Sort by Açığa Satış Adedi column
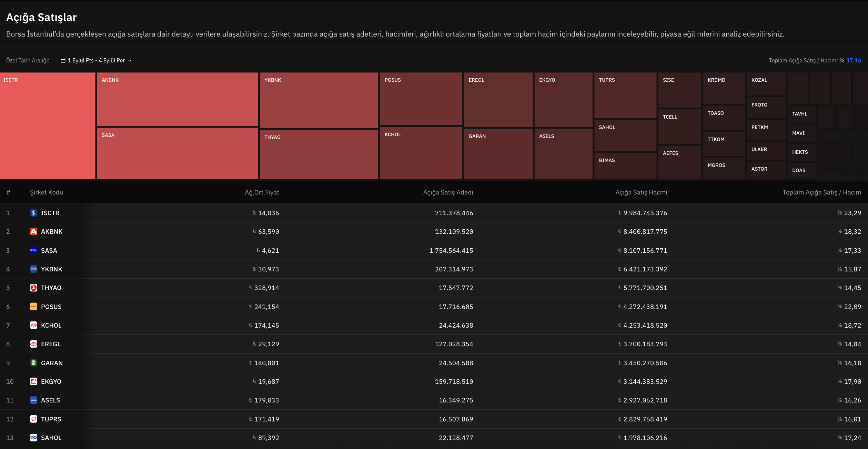Image resolution: width=868 pixels, height=449 pixels. click(448, 192)
